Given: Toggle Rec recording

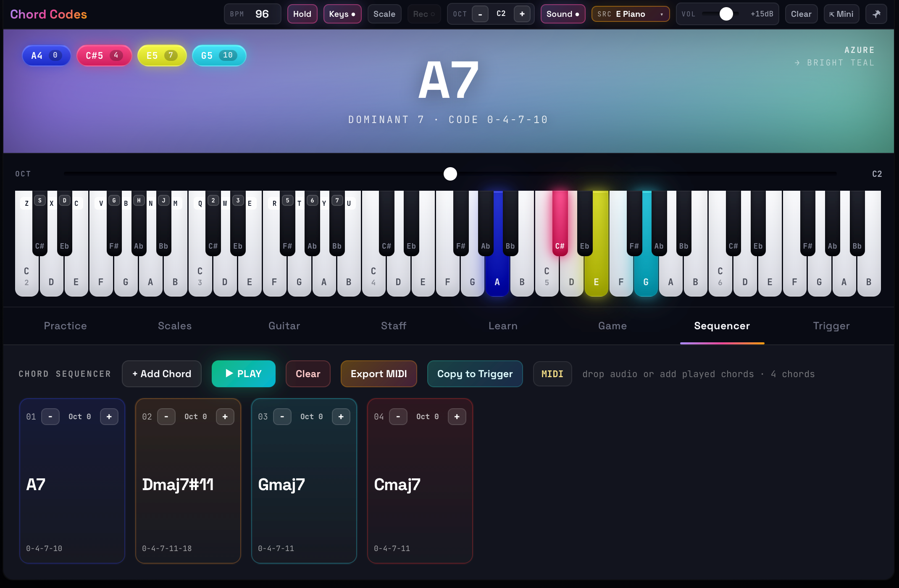Looking at the screenshot, I should pyautogui.click(x=424, y=14).
